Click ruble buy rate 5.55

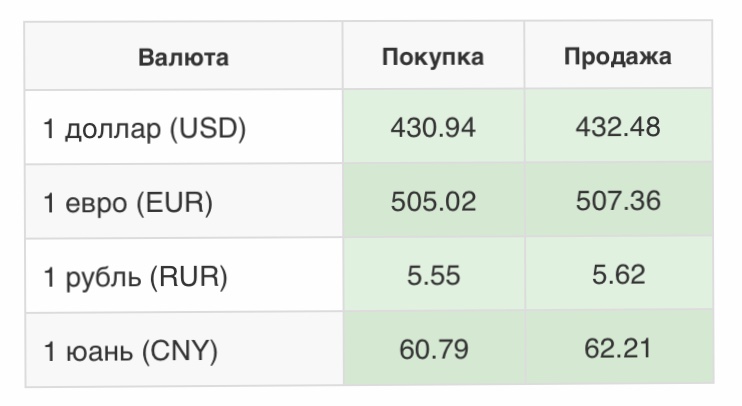tap(433, 276)
